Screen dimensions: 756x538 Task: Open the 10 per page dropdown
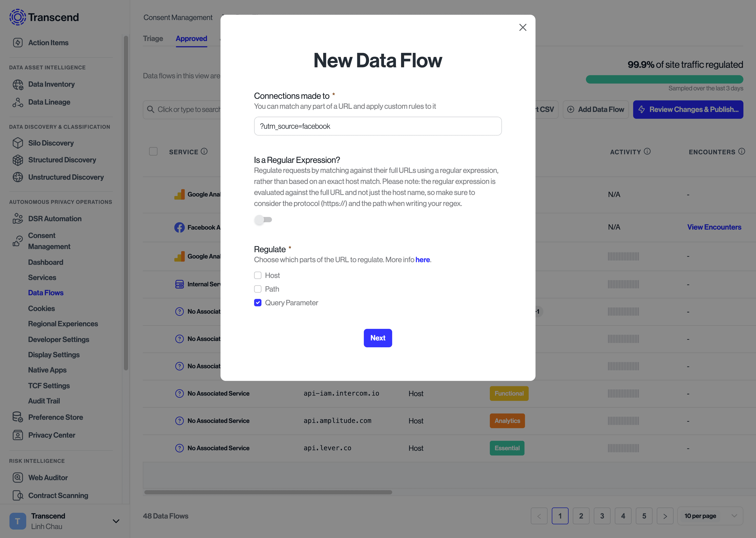click(x=710, y=516)
